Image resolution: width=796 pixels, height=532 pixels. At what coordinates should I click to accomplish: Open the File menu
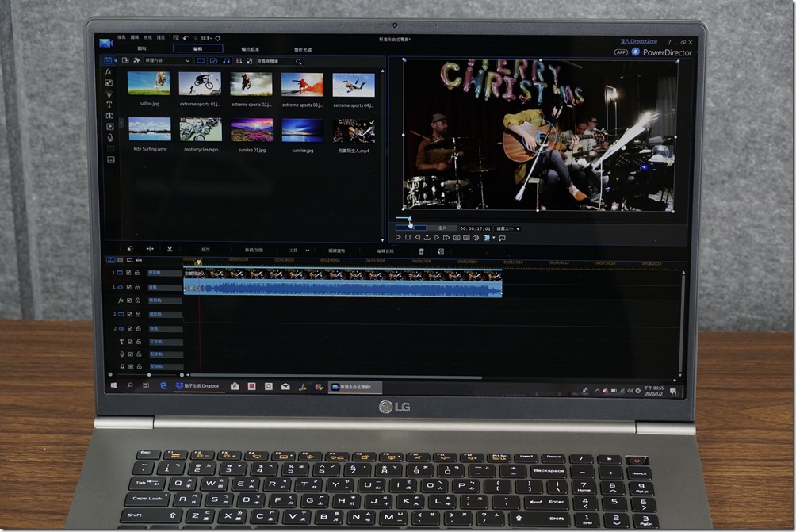click(122, 37)
